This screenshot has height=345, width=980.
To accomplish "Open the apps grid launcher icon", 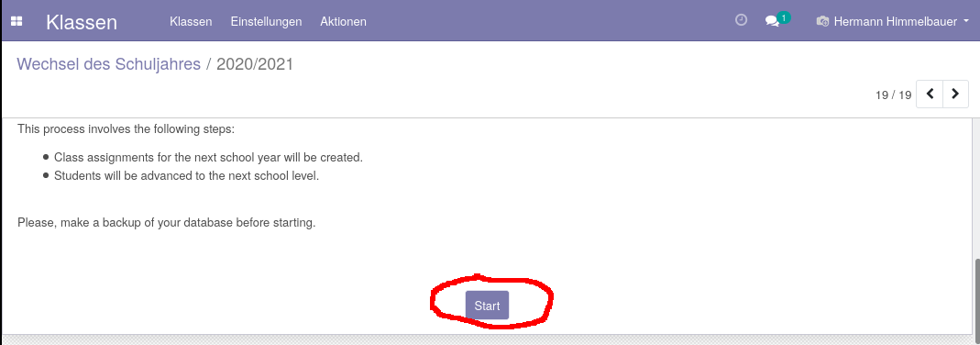I will (x=17, y=21).
